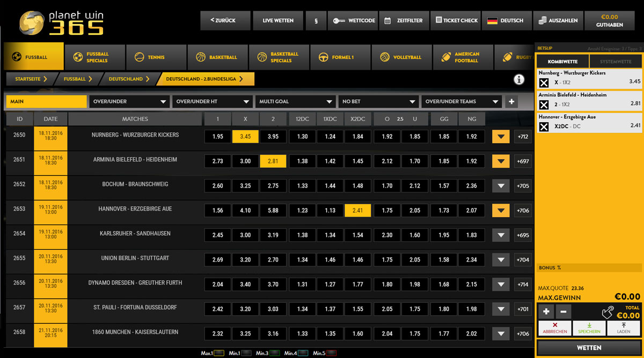Screen dimensions: 644x358
Task: Select the Basketball sport category
Action: 217,57
